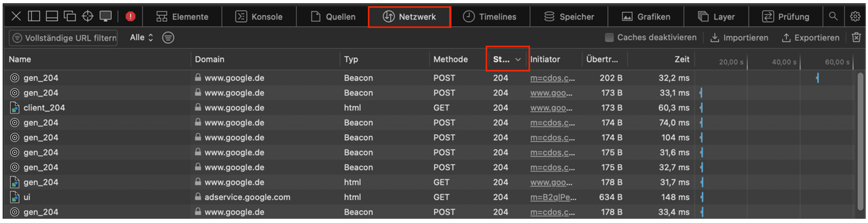This screenshot has height=223, width=868.
Task: Toggle the Caches deaktivieren checkbox
Action: [x=609, y=38]
